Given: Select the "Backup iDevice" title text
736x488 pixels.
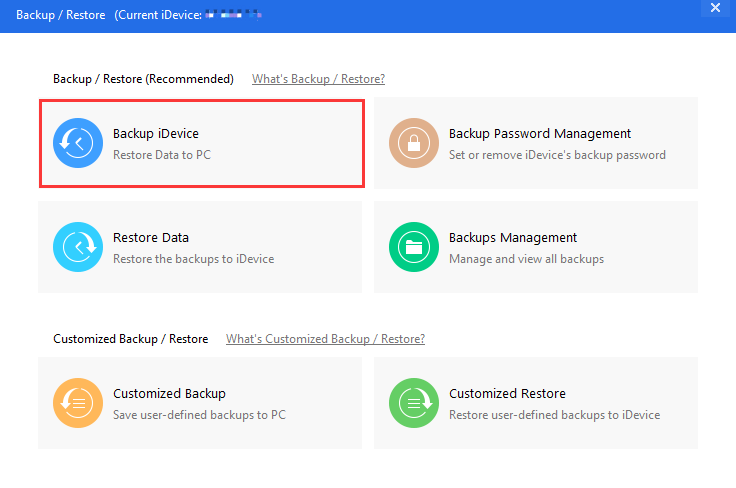Looking at the screenshot, I should (x=156, y=134).
